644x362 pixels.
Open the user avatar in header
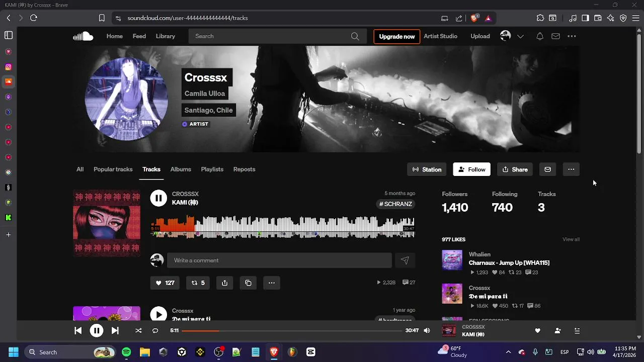click(x=506, y=36)
